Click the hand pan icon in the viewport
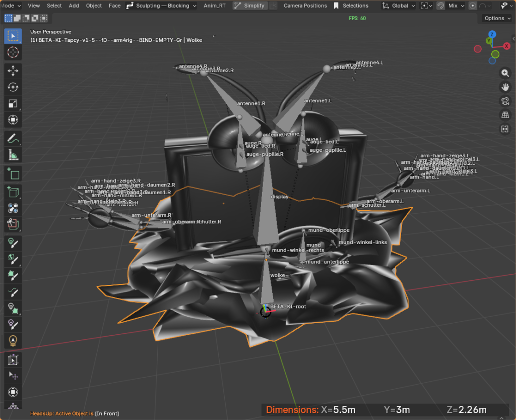516x420 pixels. 505,87
